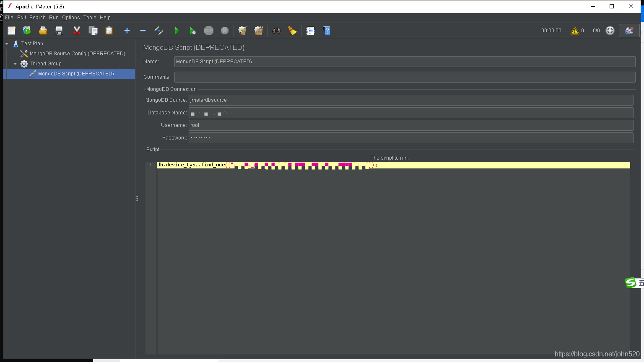
Task: Open the Search menu
Action: [37, 18]
